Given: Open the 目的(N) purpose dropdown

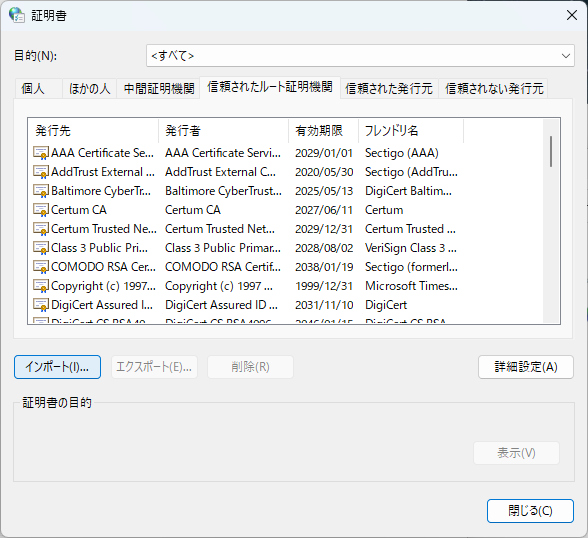Looking at the screenshot, I should (x=360, y=56).
